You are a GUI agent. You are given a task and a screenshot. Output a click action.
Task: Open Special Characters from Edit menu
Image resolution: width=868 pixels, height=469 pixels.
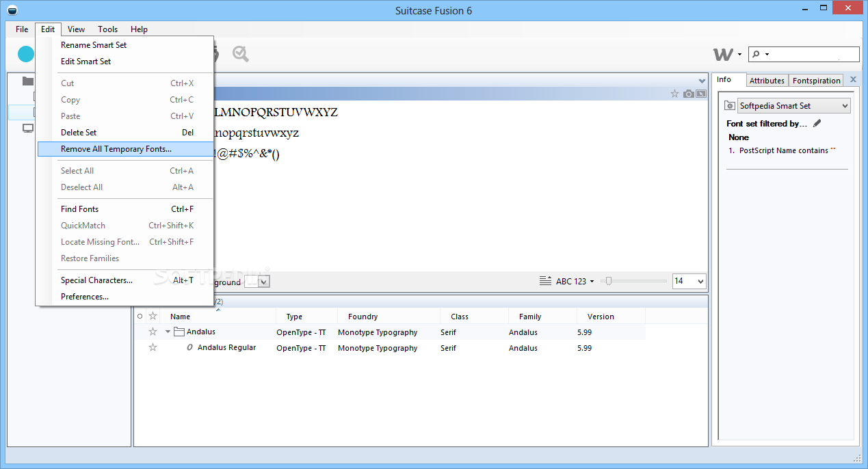coord(125,280)
